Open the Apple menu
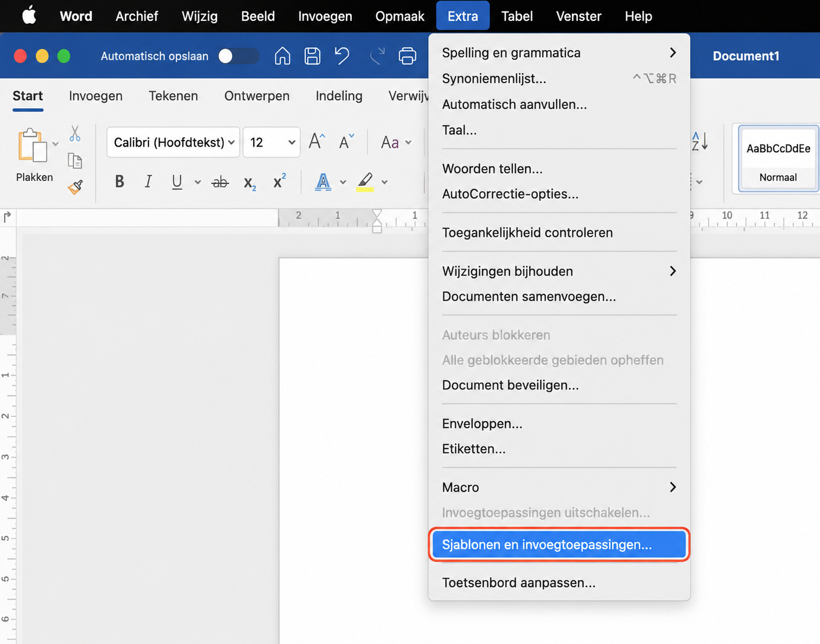This screenshot has height=644, width=820. click(30, 16)
